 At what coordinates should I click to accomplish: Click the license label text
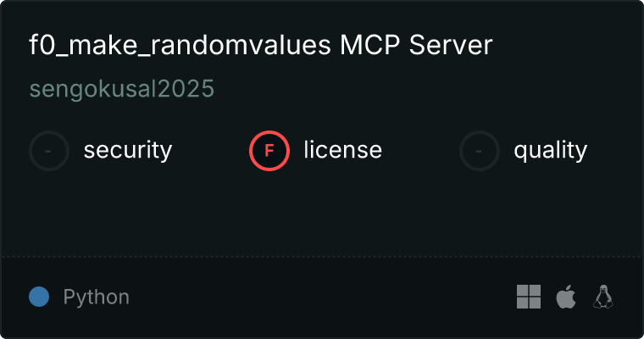(343, 149)
